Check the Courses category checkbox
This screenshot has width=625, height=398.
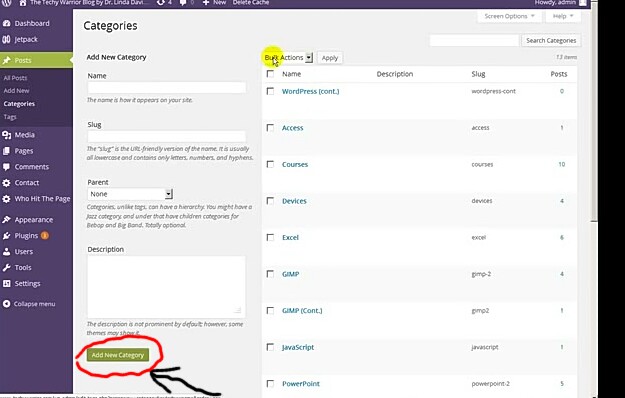tap(270, 164)
